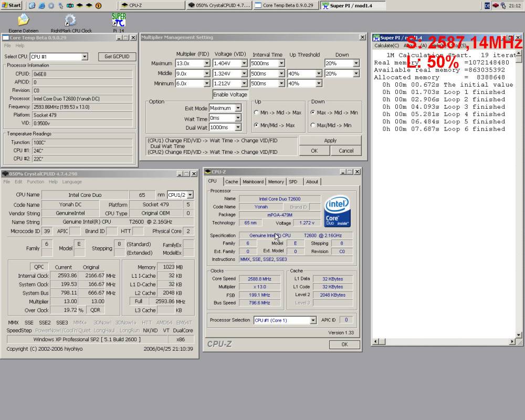
Task: Click Apply in Multiplier Management Setting
Action: pos(330,141)
